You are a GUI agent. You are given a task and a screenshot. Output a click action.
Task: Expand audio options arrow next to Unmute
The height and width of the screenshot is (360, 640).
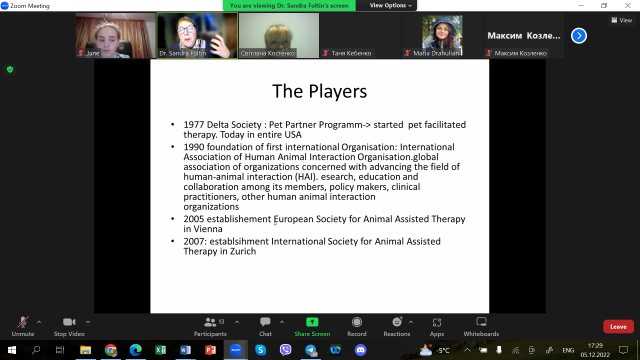tap(39, 322)
